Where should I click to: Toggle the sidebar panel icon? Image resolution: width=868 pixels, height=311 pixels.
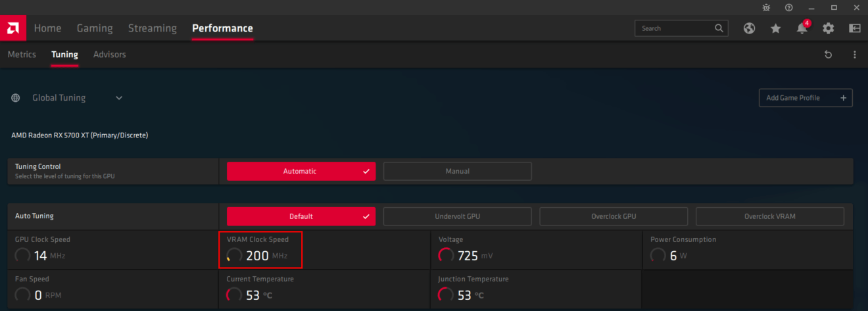[854, 28]
